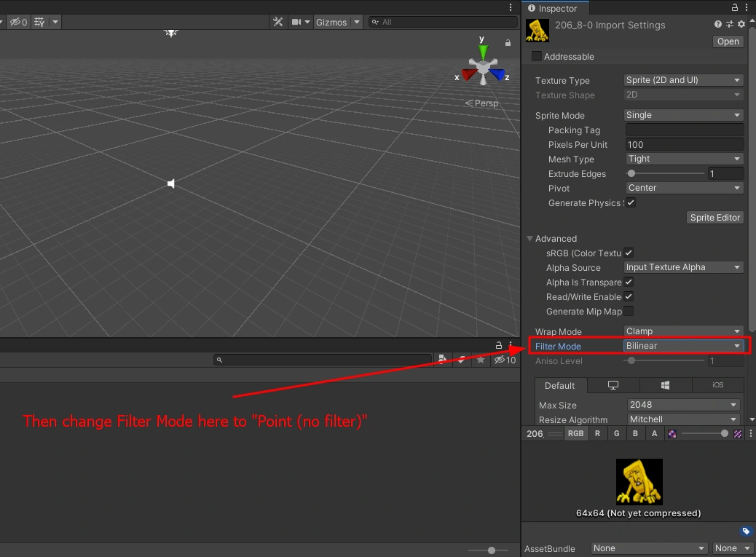The width and height of the screenshot is (756, 557).
Task: Click the search by label icon in Project panel
Action: 462,360
